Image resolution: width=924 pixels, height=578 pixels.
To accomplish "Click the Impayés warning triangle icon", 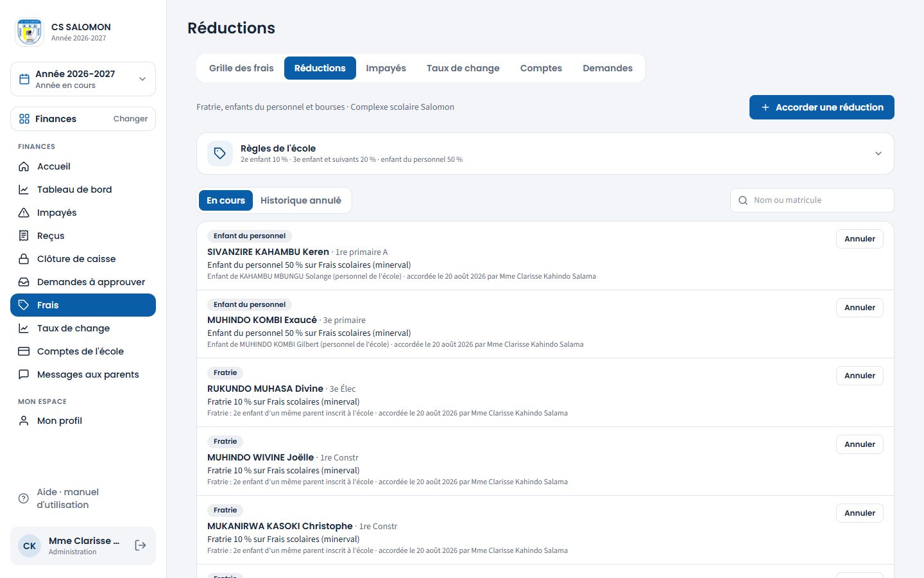I will [x=24, y=213].
